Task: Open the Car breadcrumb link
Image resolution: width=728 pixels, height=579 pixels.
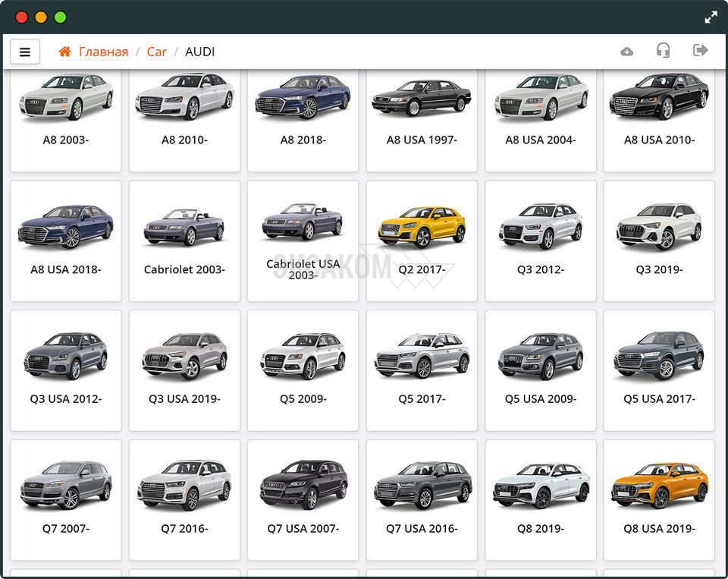Action: (x=156, y=52)
